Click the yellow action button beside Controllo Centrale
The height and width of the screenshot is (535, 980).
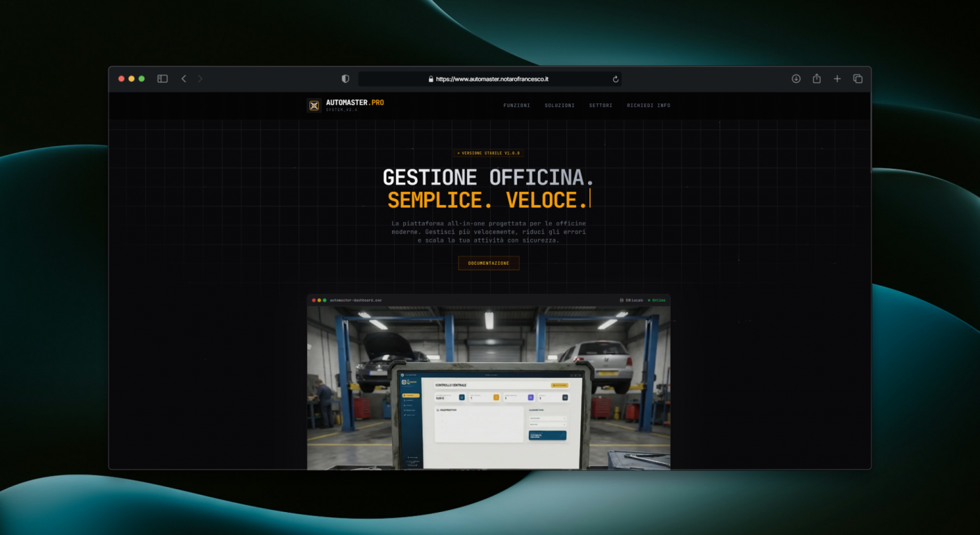click(560, 386)
